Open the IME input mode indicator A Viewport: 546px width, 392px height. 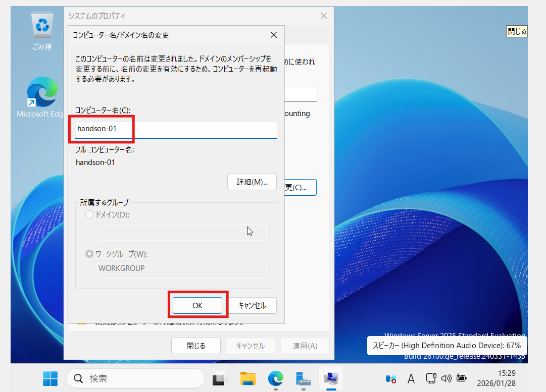[x=411, y=378]
